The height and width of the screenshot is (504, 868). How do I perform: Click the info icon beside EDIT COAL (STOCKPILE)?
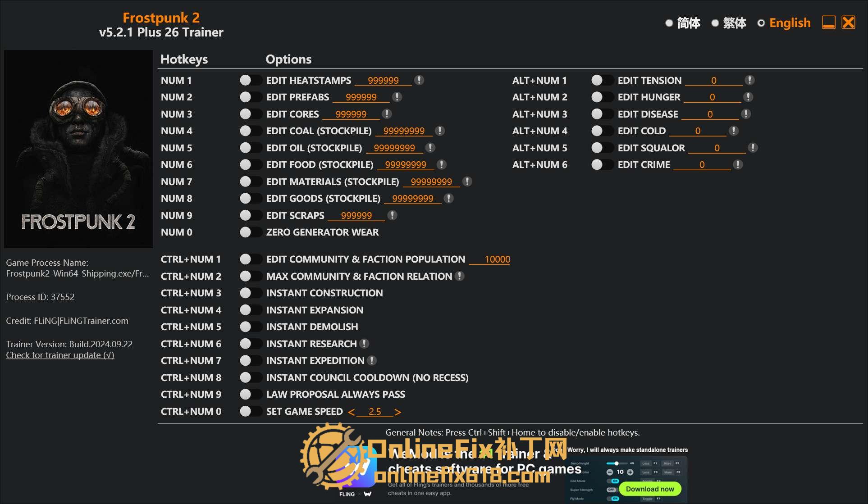[x=440, y=131]
